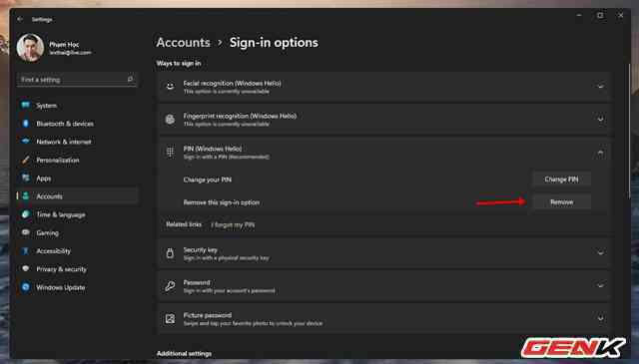Minimize the Settings window
The image size is (639, 364).
coord(579,16)
